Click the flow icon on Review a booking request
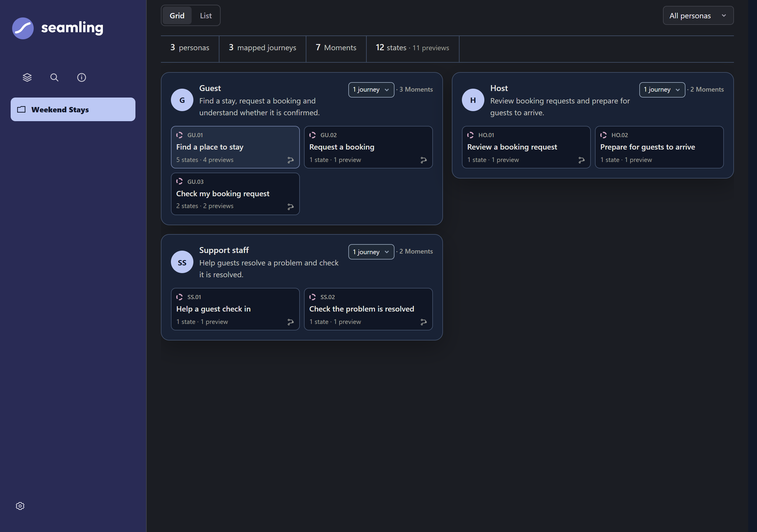757x532 pixels. click(582, 160)
